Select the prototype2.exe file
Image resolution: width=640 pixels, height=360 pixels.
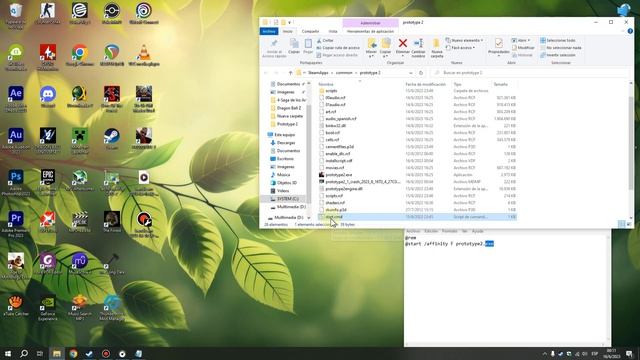pos(338,175)
